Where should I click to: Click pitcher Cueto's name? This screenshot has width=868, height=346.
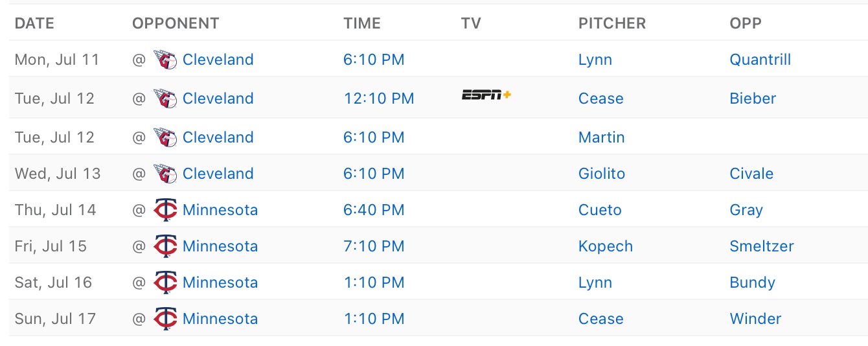(600, 210)
